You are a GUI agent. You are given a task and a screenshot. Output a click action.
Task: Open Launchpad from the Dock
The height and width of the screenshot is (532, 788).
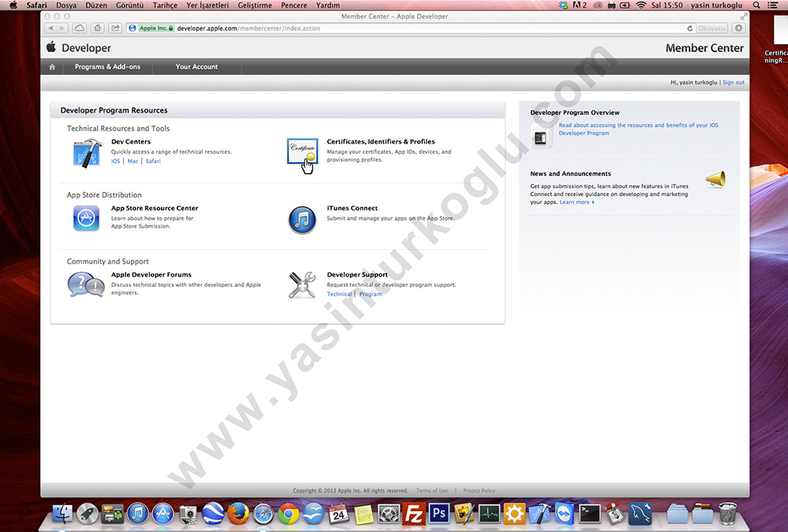pos(87,514)
